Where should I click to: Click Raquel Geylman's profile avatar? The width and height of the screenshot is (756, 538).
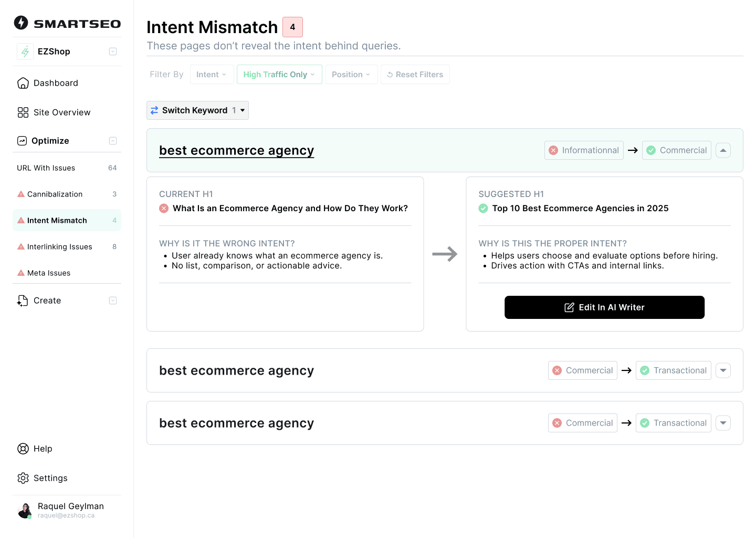[25, 511]
